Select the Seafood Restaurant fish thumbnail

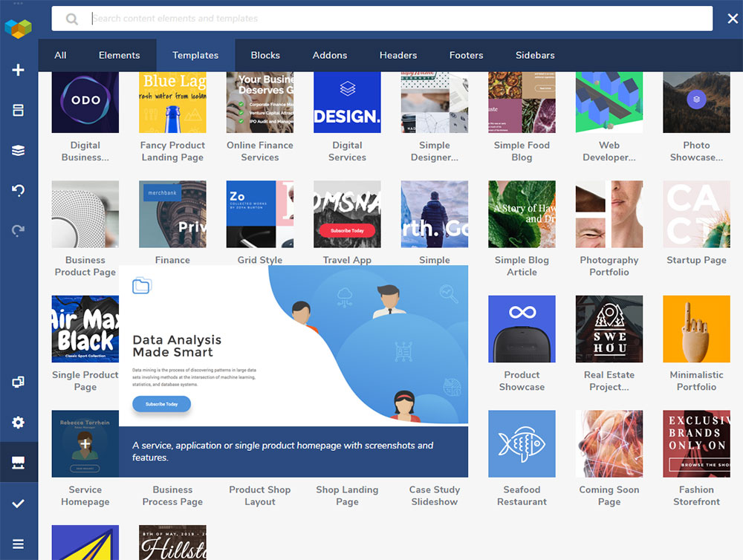click(x=522, y=444)
